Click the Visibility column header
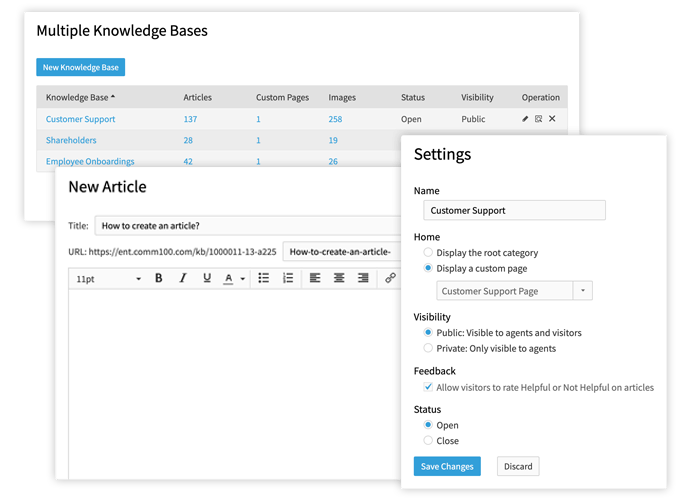 point(477,97)
